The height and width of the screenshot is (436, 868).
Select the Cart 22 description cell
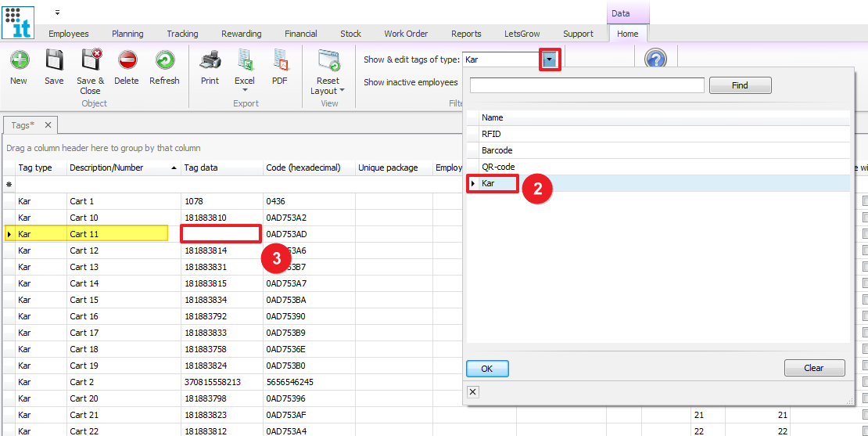[124, 431]
